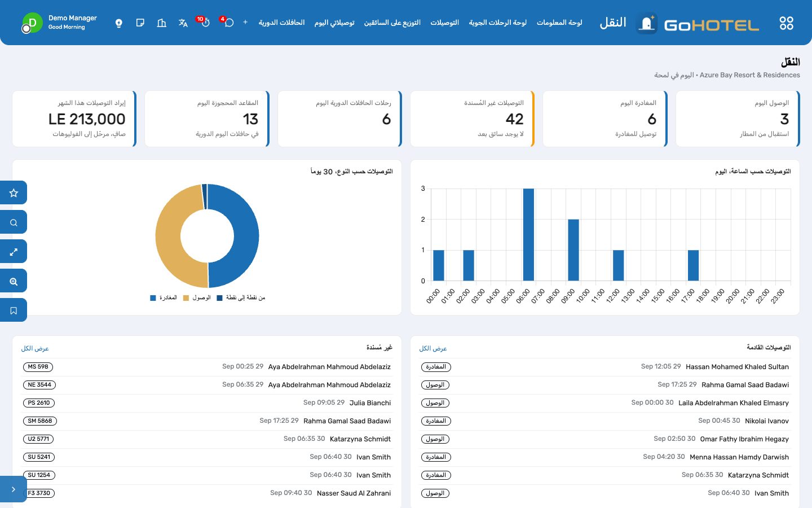Open the 'التوزيع على السائقين' nav item

coord(392,23)
